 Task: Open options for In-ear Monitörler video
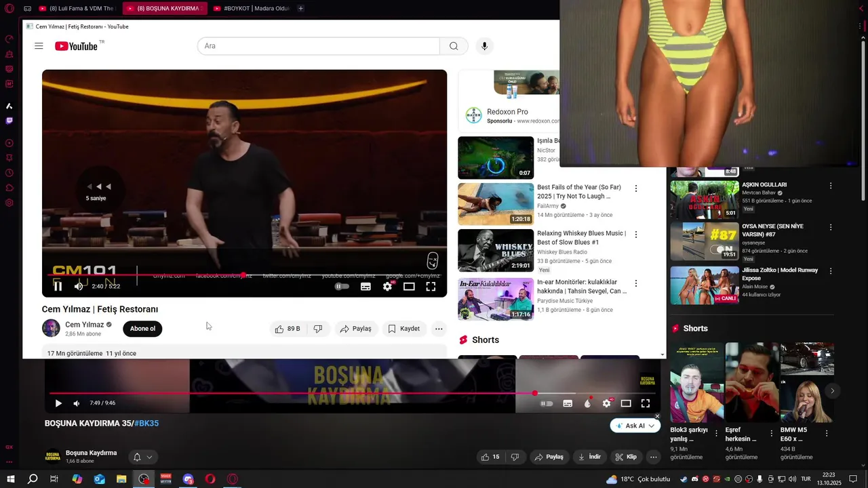pyautogui.click(x=636, y=283)
